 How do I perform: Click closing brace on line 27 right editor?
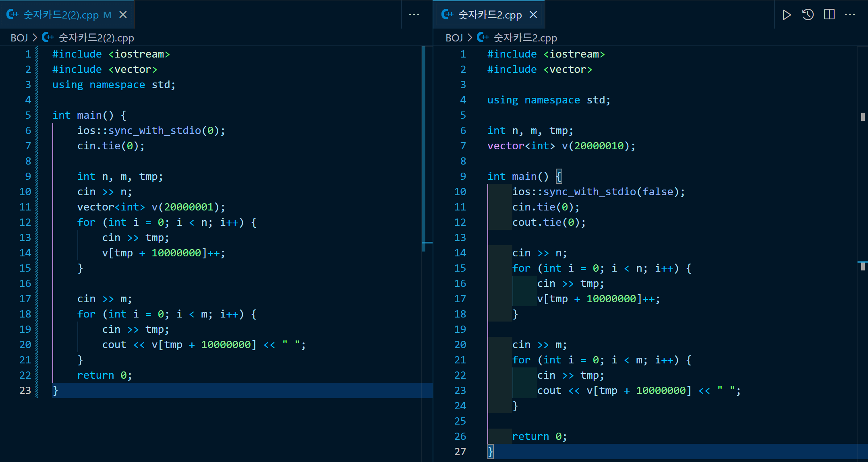(x=491, y=452)
